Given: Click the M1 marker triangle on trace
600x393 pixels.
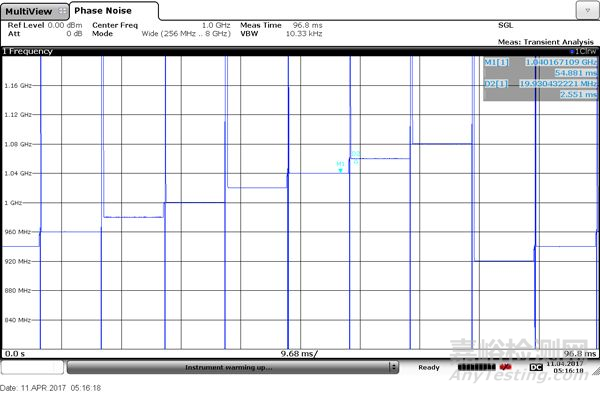Looking at the screenshot, I should (x=340, y=170).
